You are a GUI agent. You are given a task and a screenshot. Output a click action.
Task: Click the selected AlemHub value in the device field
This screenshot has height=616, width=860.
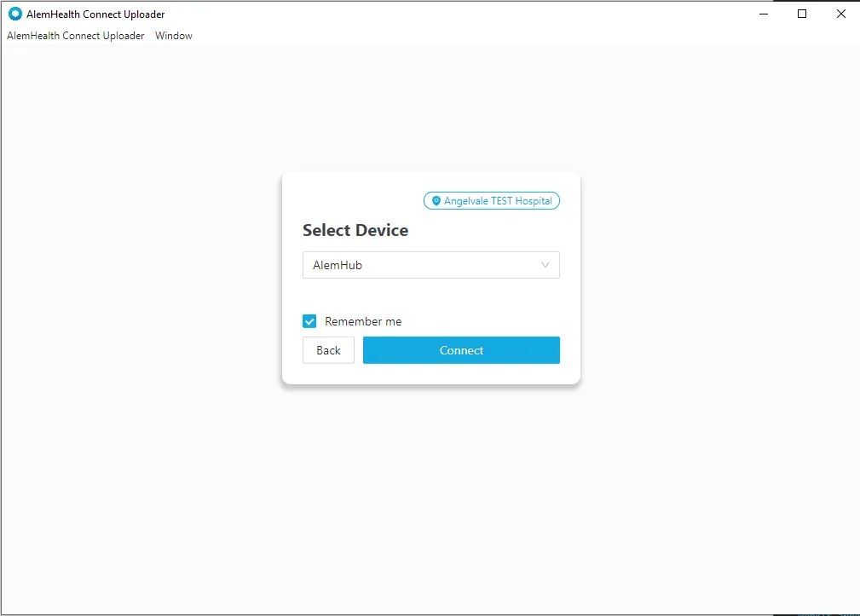point(338,265)
